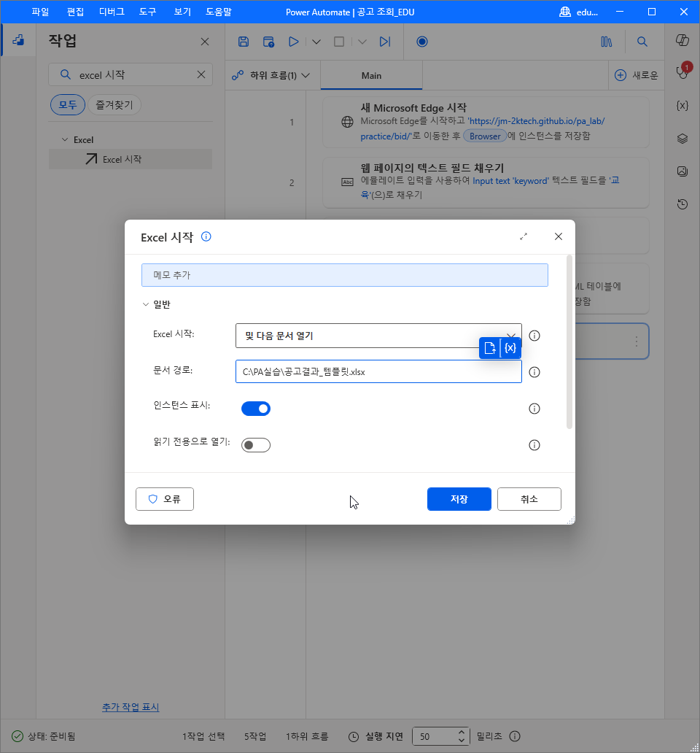The height and width of the screenshot is (753, 700).
Task: Click the info icon beside dialog title
Action: 206,236
